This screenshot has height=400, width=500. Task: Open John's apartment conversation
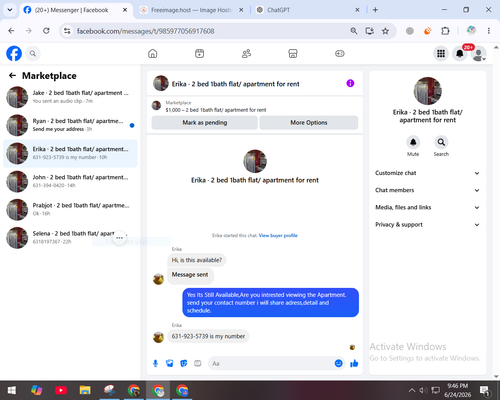(70, 182)
